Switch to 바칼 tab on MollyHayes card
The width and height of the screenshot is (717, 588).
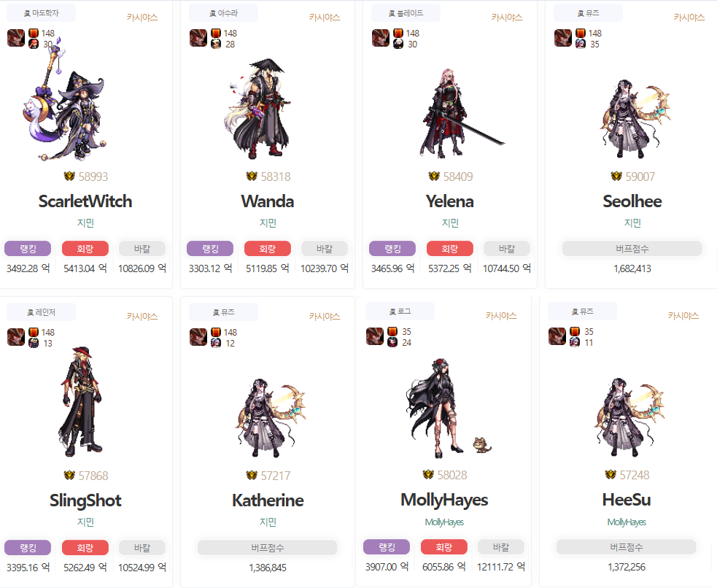tap(500, 547)
